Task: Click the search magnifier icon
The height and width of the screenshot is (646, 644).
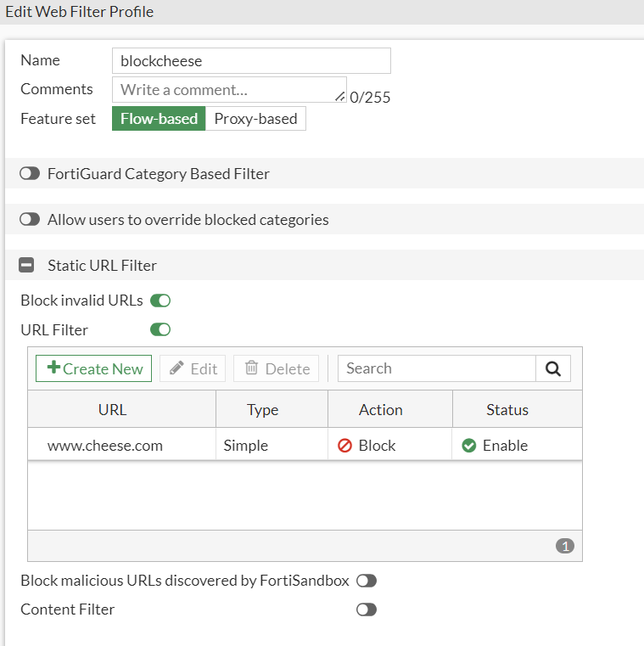Action: pyautogui.click(x=553, y=368)
